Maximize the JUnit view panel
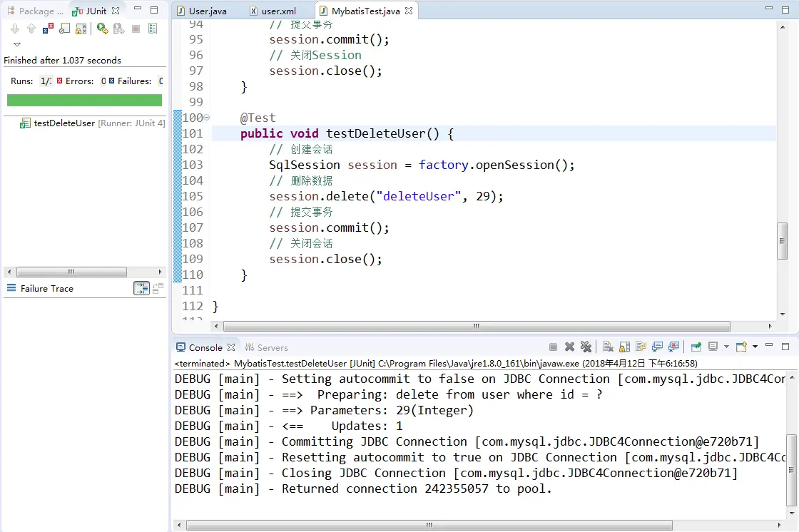 154,10
